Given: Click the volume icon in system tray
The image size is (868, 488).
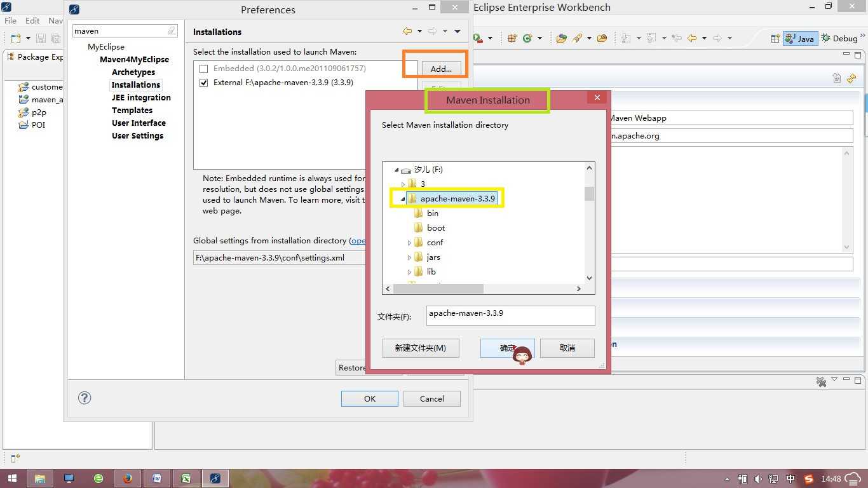Looking at the screenshot, I should click(x=757, y=478).
